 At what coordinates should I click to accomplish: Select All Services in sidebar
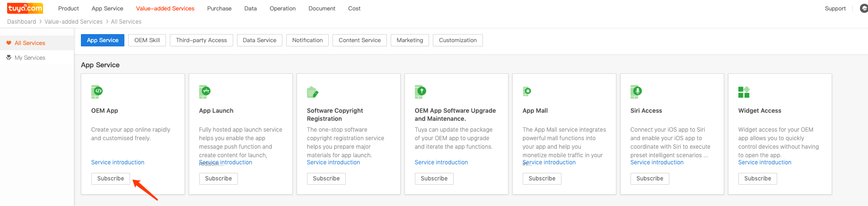click(x=37, y=43)
